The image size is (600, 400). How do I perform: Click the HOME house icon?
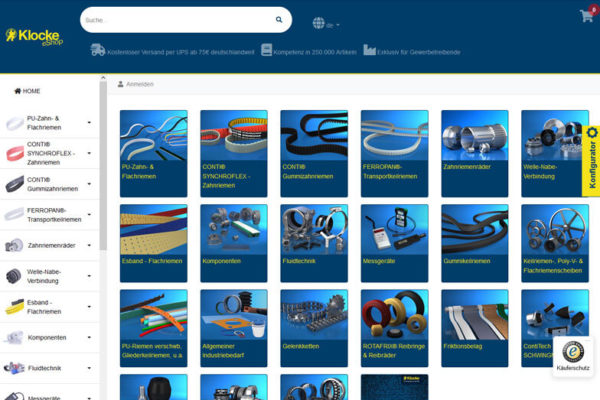coord(17,91)
